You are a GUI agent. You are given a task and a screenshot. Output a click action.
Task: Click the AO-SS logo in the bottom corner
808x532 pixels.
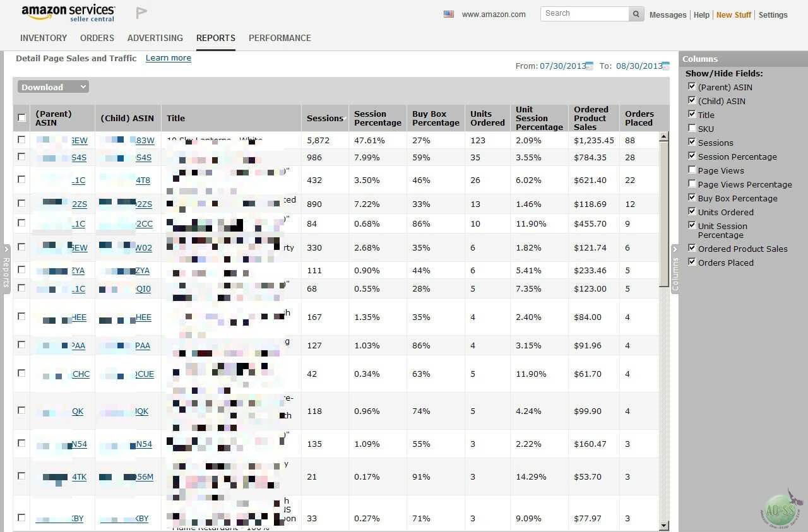[781, 509]
